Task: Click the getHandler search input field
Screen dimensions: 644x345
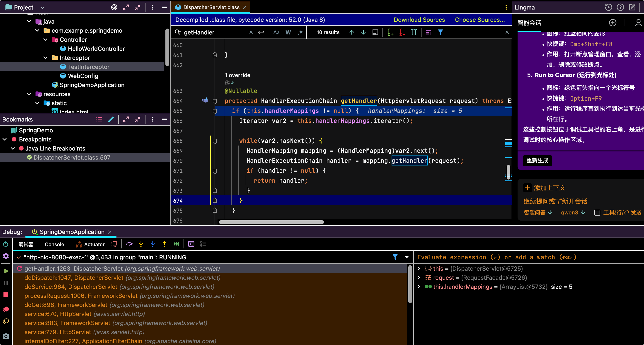Action: (215, 32)
